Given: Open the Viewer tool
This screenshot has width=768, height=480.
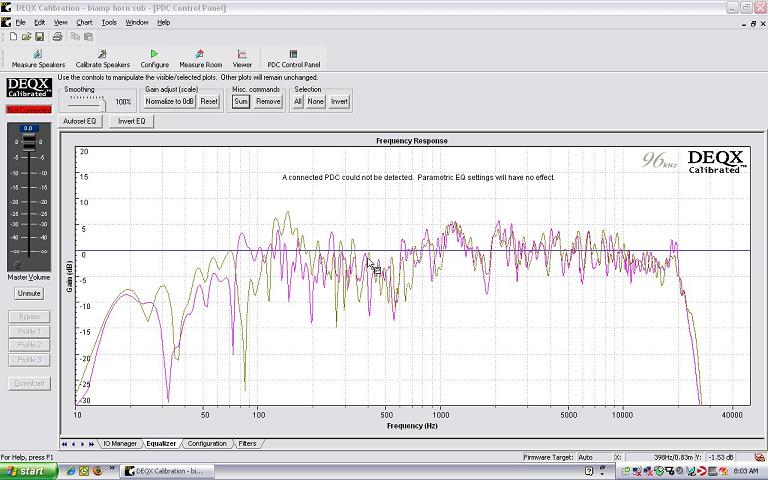Looking at the screenshot, I should click(x=242, y=59).
